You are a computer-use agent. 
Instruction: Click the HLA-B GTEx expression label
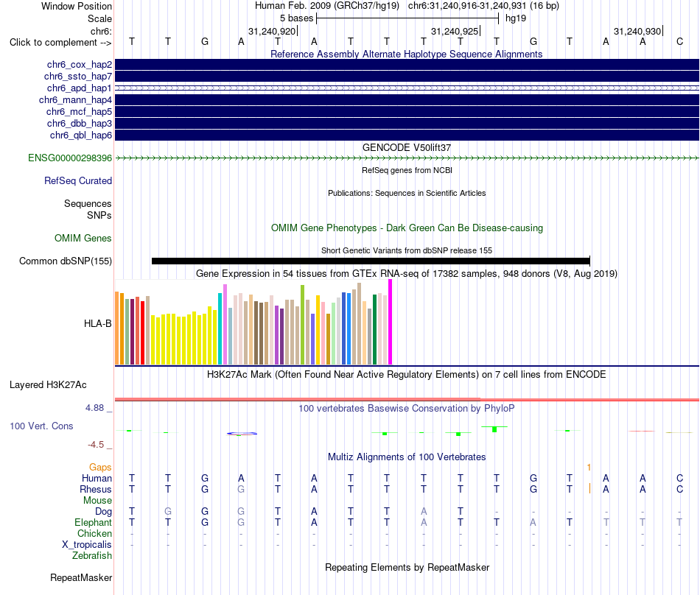point(98,324)
